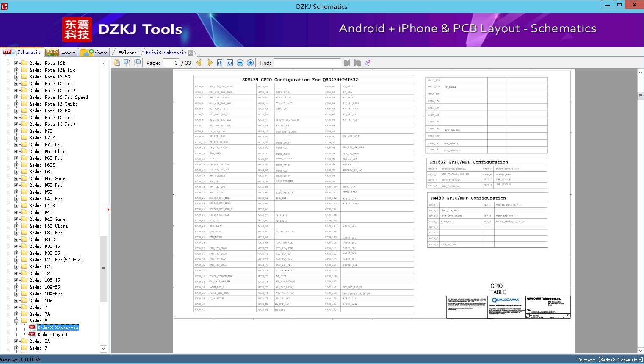Click the schematic page thumbnail view
This screenshot has width=644, height=364.
pyautogui.click(x=372, y=195)
